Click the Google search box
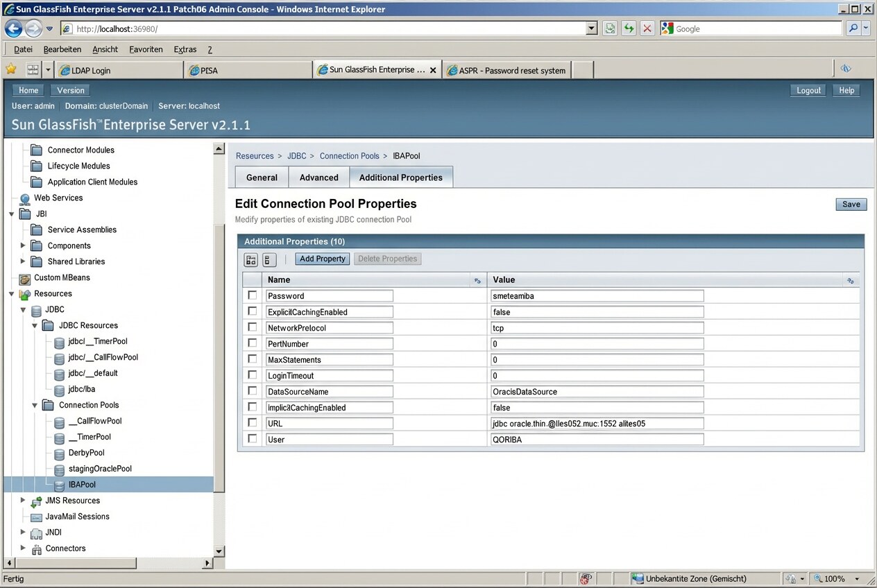Image resolution: width=877 pixels, height=588 pixels. [750, 28]
